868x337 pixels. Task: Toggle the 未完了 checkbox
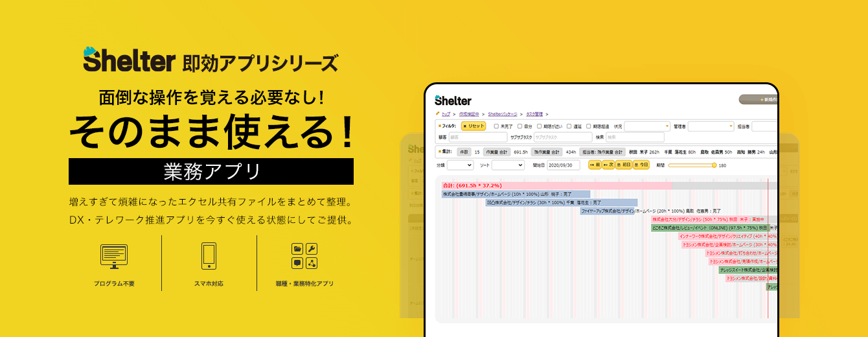496,126
